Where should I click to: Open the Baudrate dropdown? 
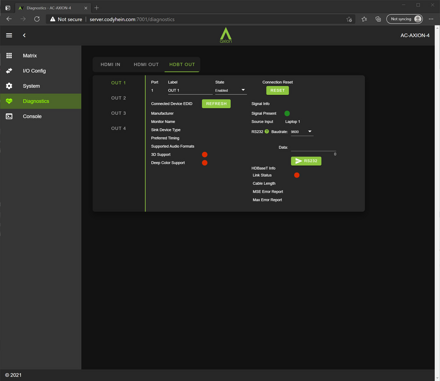pyautogui.click(x=301, y=132)
